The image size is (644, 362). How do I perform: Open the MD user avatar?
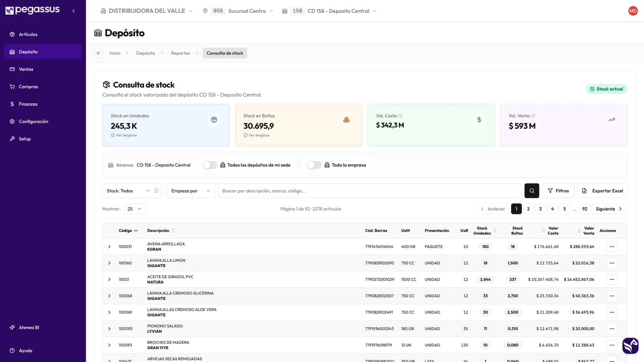click(633, 11)
